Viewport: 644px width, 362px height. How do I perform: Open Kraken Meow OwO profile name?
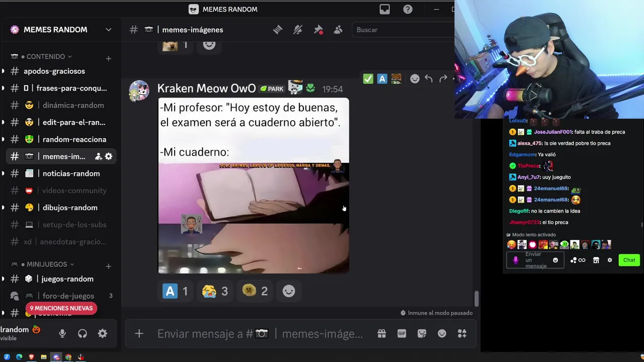(x=206, y=88)
